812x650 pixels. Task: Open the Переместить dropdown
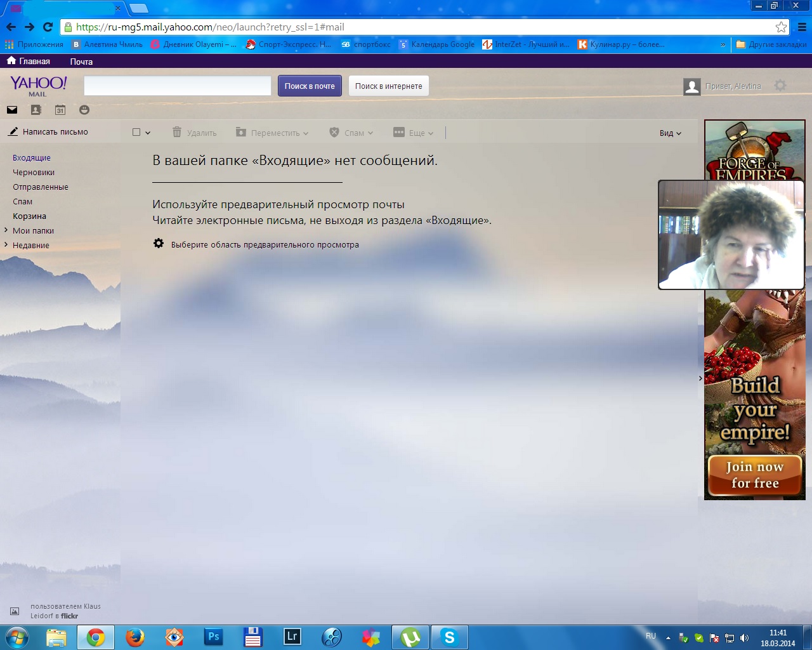pyautogui.click(x=273, y=133)
